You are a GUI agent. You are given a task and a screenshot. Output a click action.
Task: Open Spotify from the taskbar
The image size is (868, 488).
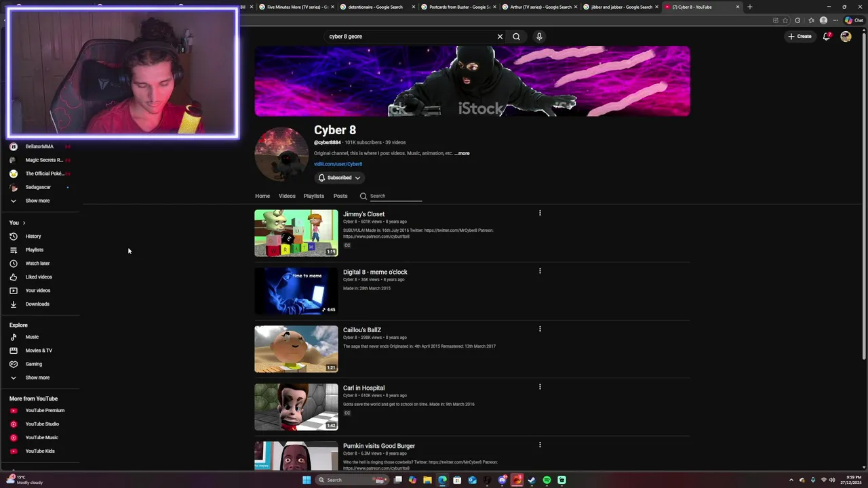547,480
